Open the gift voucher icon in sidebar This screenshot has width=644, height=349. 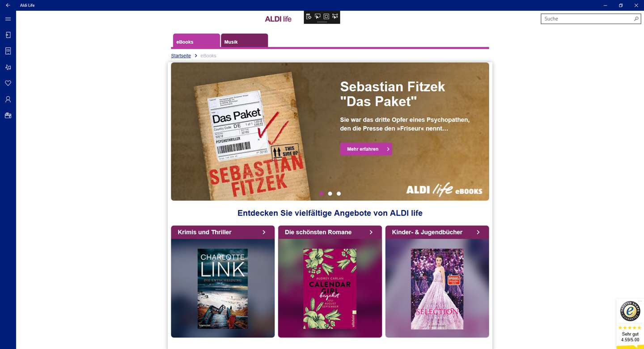pos(8,115)
